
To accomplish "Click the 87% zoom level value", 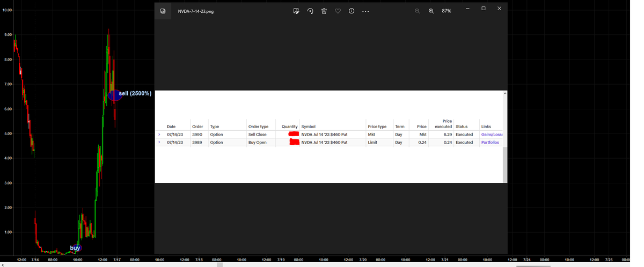I will click(x=447, y=11).
